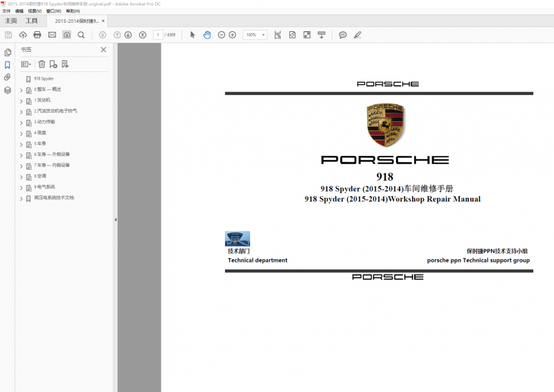Go to next page arrow

point(128,35)
